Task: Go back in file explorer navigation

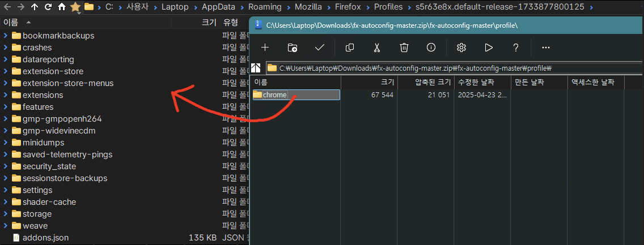Action: 8,7
